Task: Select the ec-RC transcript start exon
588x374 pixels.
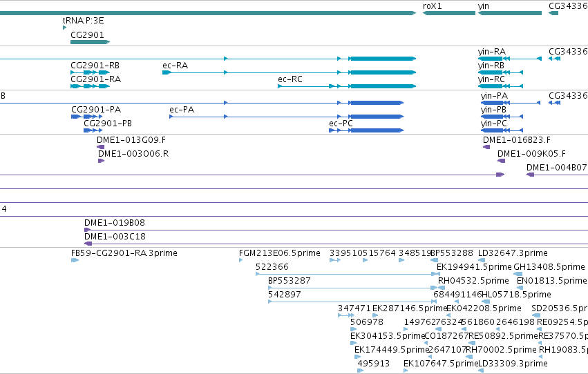Action: (280, 86)
